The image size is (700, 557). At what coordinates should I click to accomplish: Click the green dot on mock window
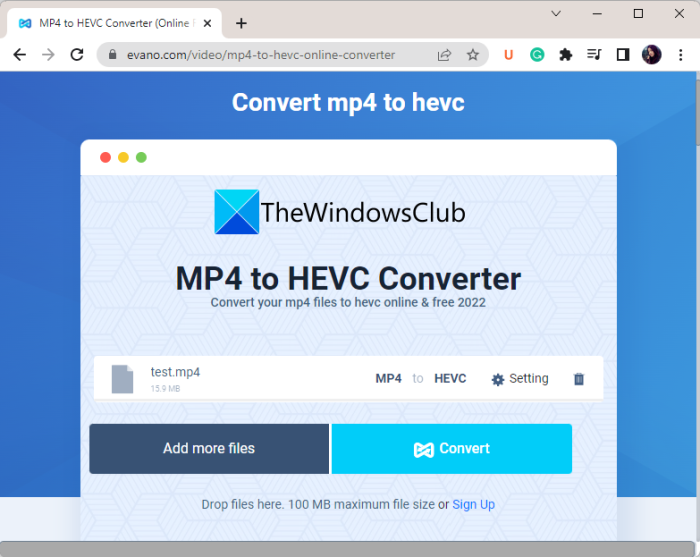pyautogui.click(x=141, y=157)
